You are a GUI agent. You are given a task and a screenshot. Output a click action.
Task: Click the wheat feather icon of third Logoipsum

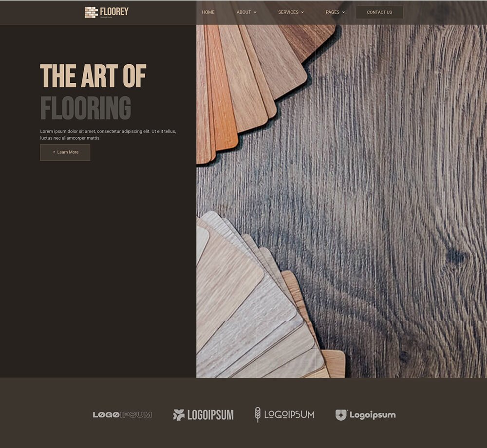click(x=258, y=414)
